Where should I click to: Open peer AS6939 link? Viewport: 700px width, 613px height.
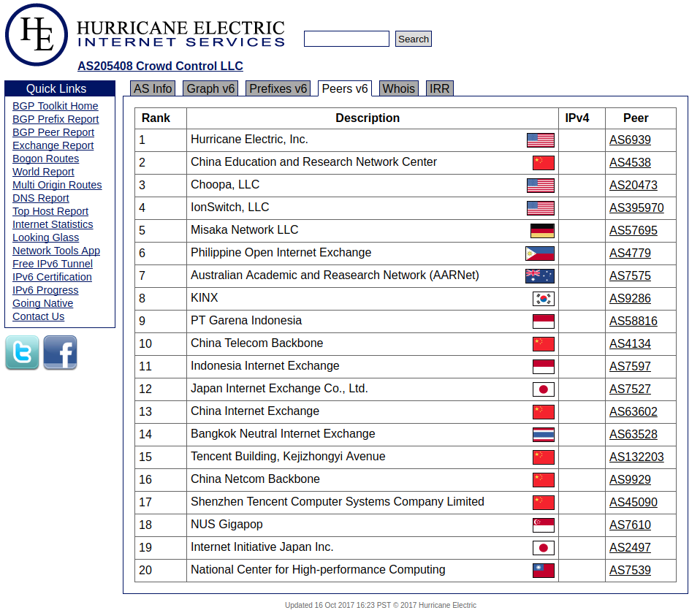tap(630, 140)
